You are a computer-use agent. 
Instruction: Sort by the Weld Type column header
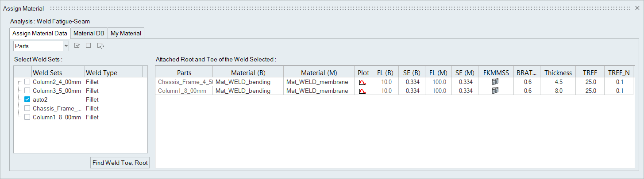click(x=113, y=73)
